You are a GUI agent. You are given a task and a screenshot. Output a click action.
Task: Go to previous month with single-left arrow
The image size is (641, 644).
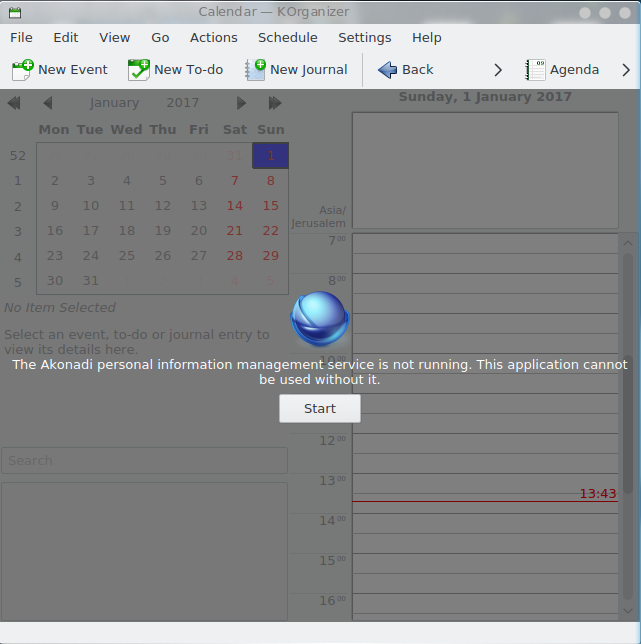coord(48,103)
